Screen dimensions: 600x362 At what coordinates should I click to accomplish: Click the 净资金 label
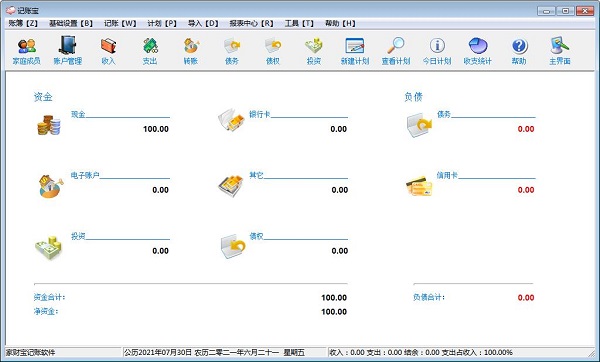[x=46, y=311]
